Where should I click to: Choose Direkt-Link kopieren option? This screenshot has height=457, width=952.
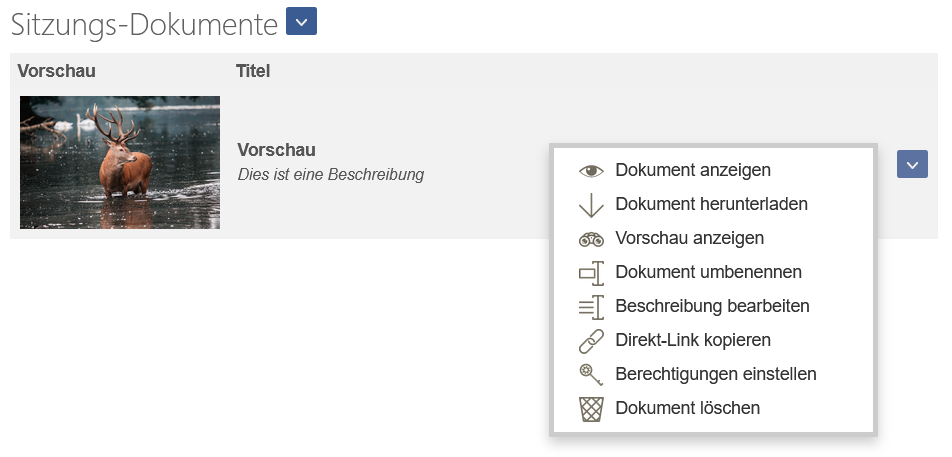click(693, 340)
